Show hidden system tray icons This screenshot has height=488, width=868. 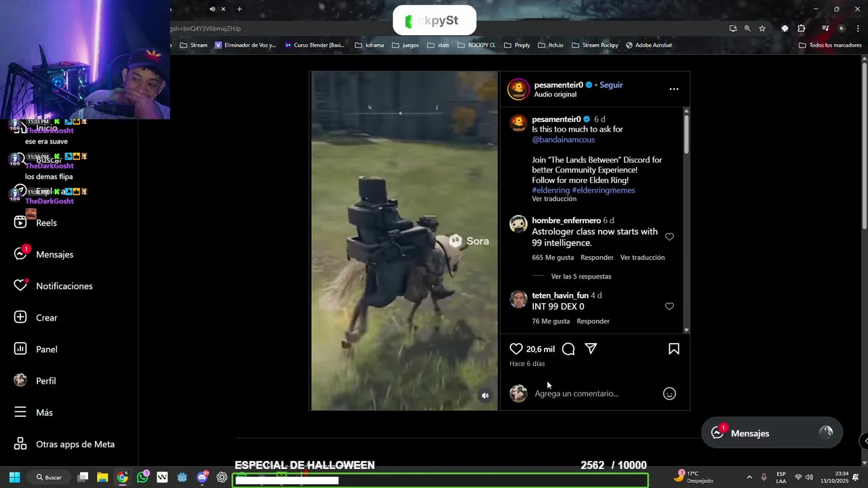(x=749, y=477)
